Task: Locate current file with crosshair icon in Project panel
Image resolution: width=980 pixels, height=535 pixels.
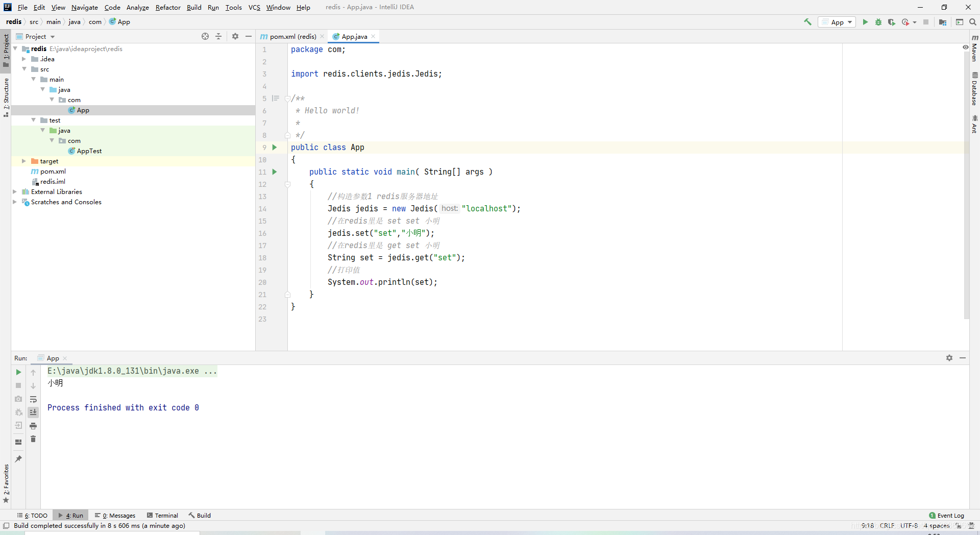Action: pos(205,36)
